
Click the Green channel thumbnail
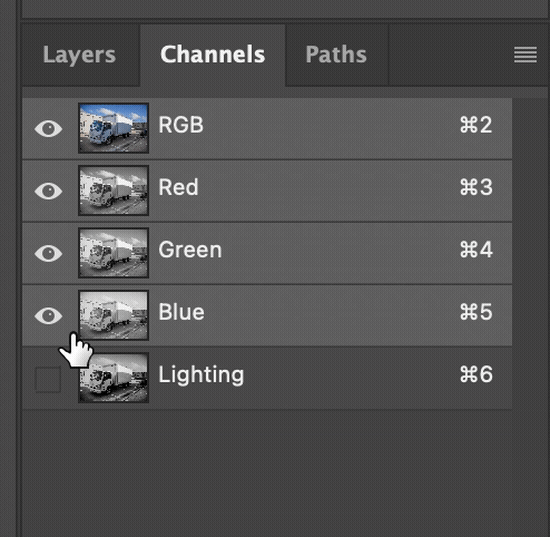[x=113, y=253]
